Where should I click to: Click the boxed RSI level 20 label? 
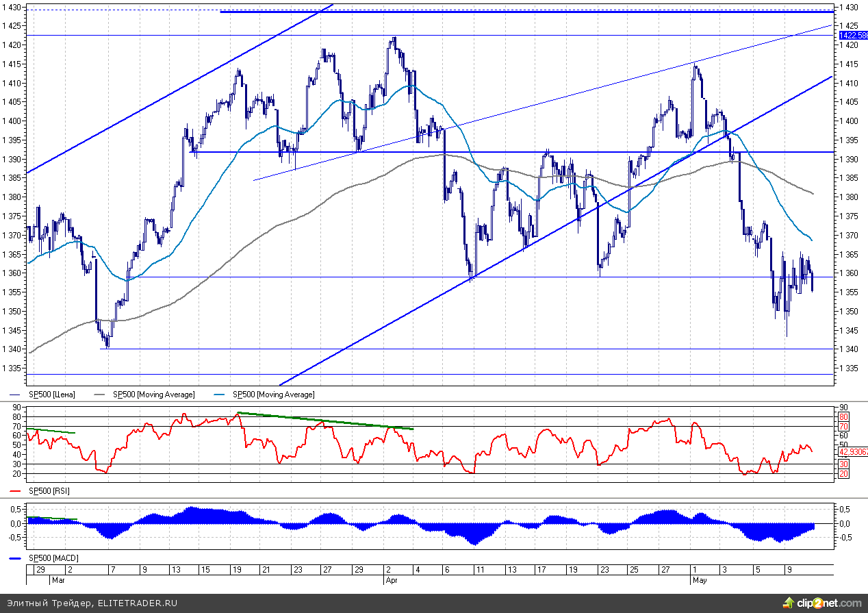click(x=844, y=474)
